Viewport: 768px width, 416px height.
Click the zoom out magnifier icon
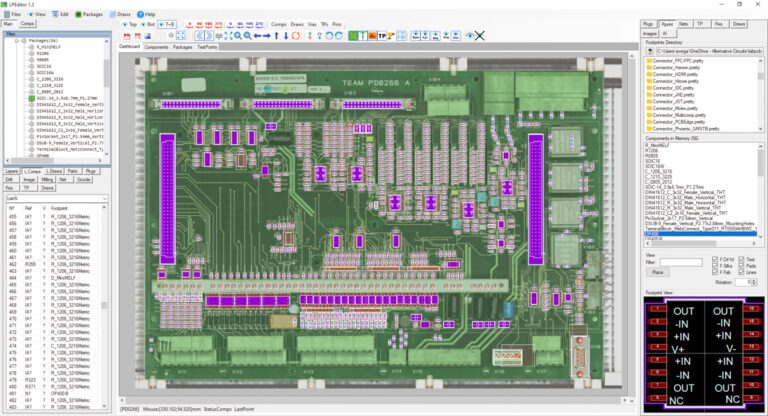(248, 36)
